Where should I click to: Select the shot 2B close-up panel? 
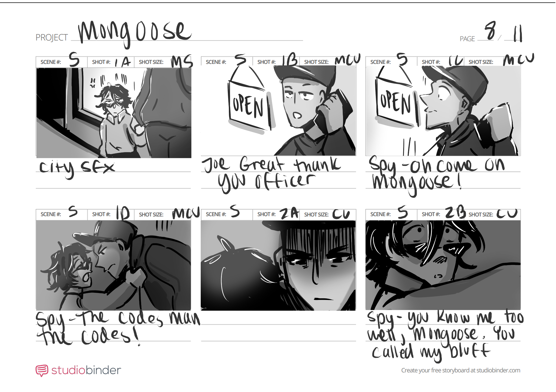[443, 265]
